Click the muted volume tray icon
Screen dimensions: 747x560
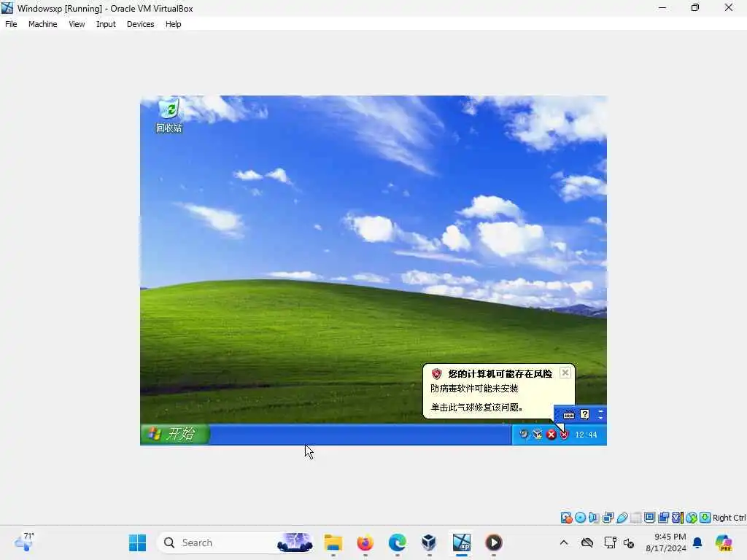(x=629, y=542)
